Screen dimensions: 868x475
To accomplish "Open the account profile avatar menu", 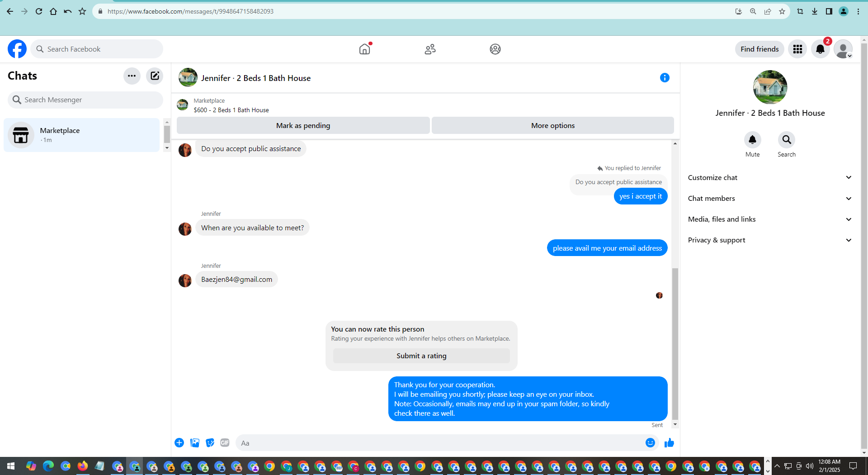I will click(843, 49).
